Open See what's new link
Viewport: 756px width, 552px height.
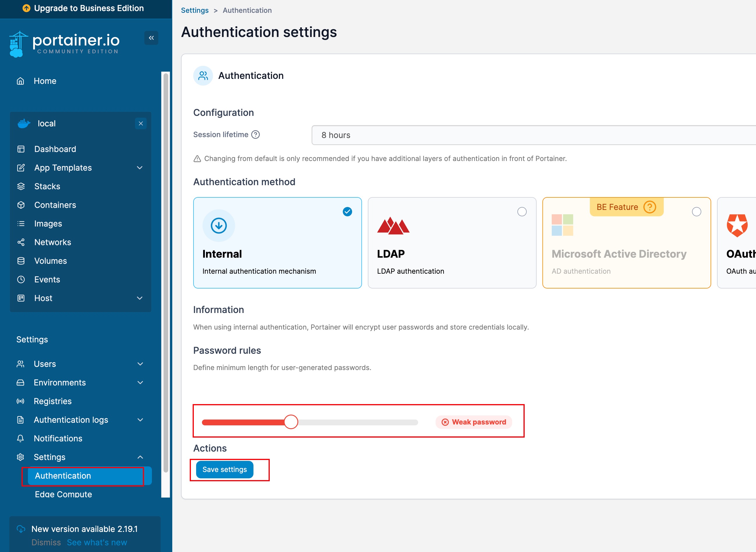coord(97,542)
